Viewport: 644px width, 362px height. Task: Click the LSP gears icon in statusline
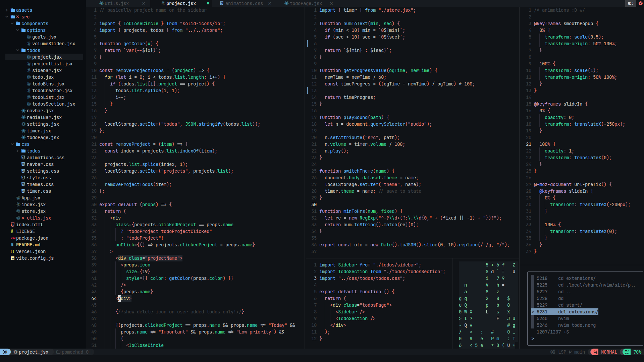click(x=552, y=352)
